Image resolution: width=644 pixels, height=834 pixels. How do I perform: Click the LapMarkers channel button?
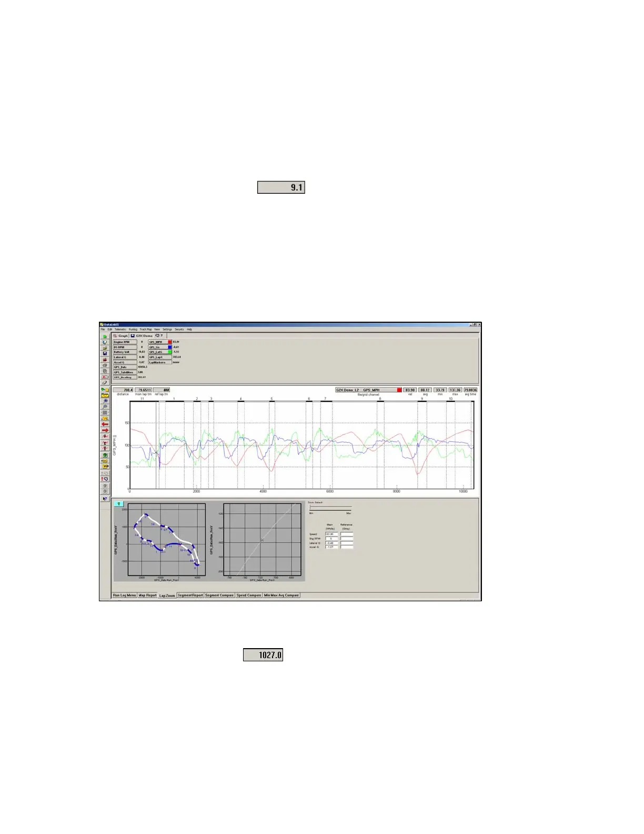160,362
